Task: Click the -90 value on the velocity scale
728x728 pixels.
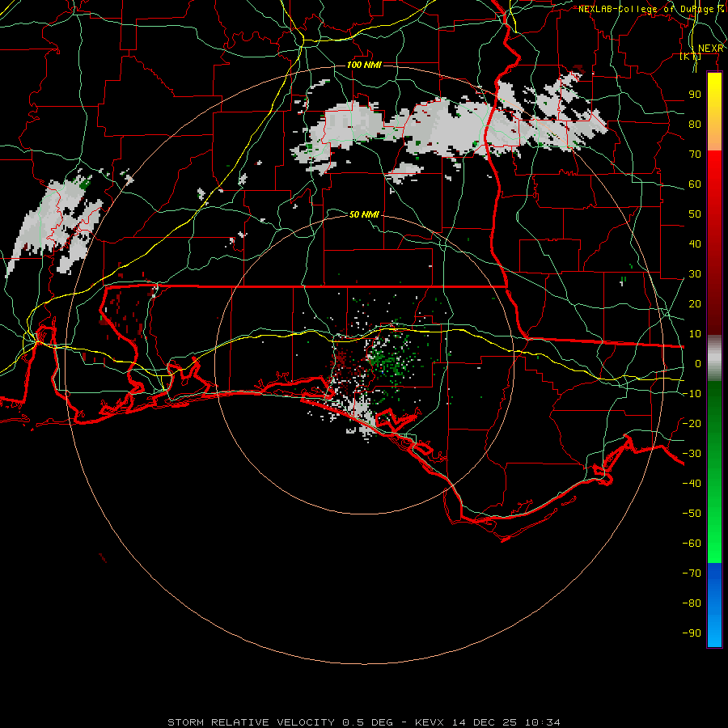Action: [692, 633]
